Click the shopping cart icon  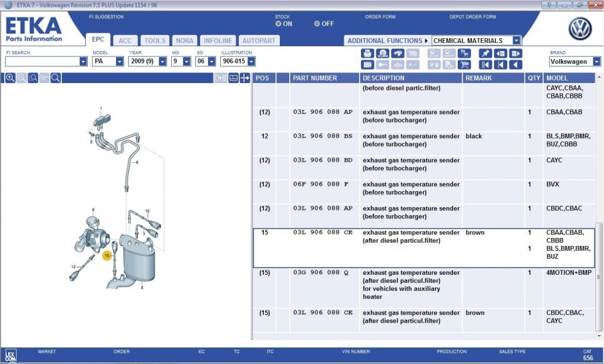(464, 65)
